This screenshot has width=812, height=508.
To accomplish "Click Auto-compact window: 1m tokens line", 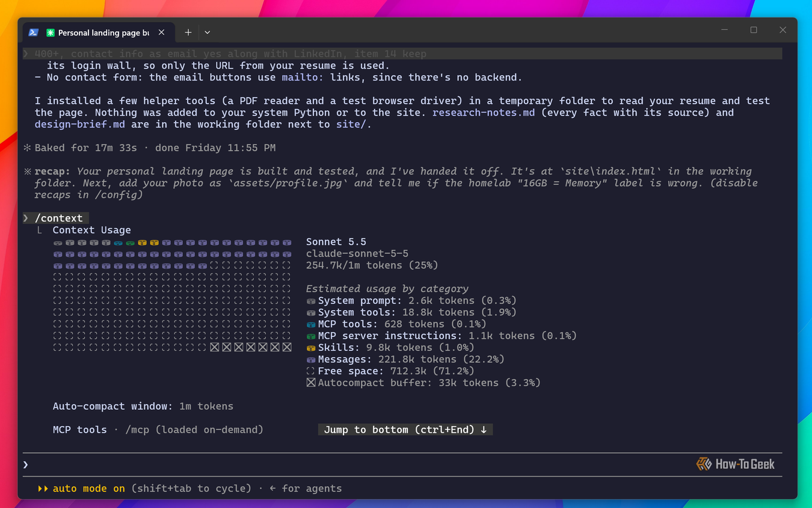I will click(143, 406).
